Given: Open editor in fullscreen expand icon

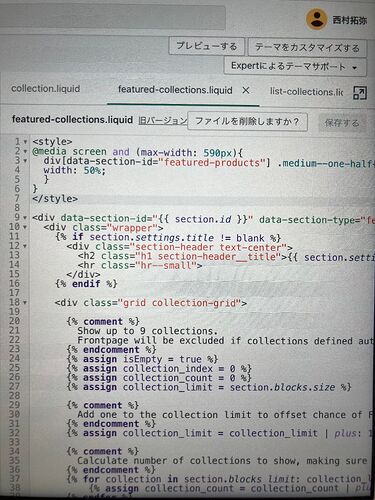Looking at the screenshot, I should tap(359, 93).
